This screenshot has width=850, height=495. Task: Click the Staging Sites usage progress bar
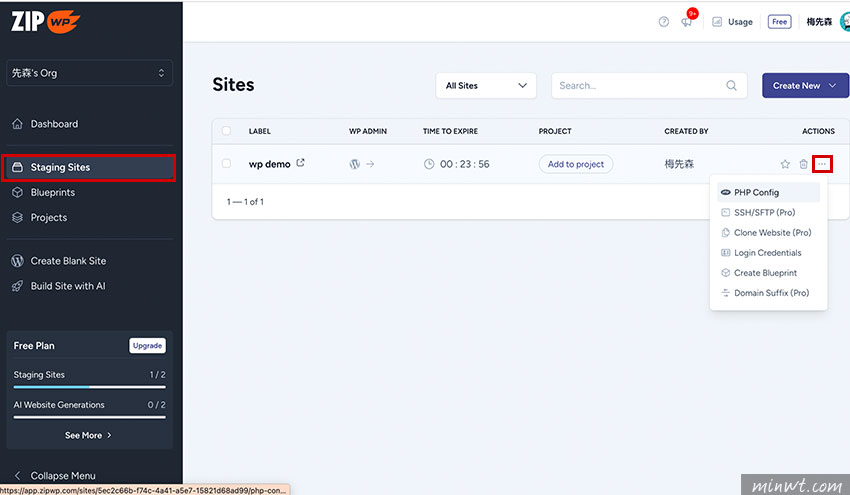pos(89,387)
